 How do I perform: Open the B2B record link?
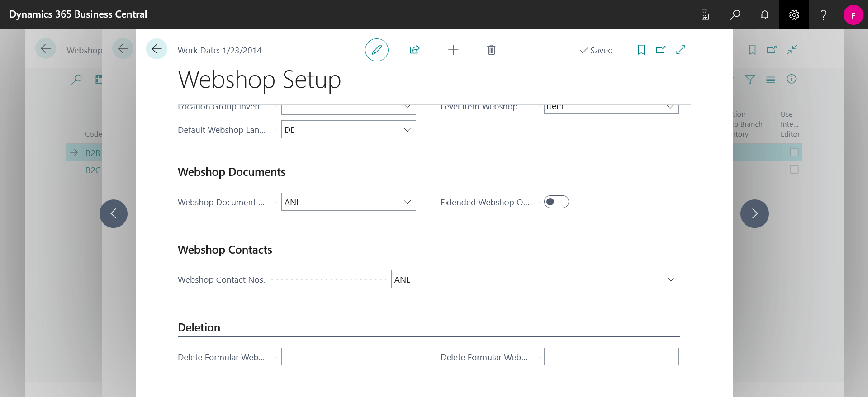point(93,153)
